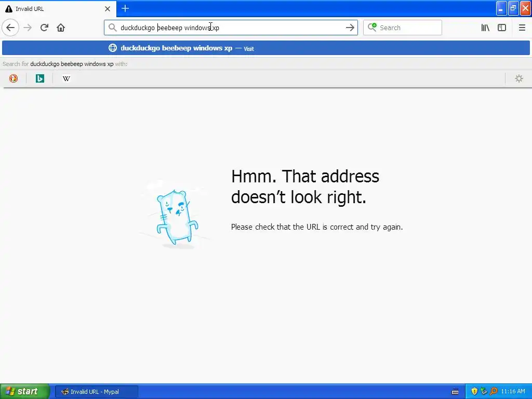This screenshot has width=532, height=399.
Task: Open the Library bookshelf icon
Action: pyautogui.click(x=485, y=28)
